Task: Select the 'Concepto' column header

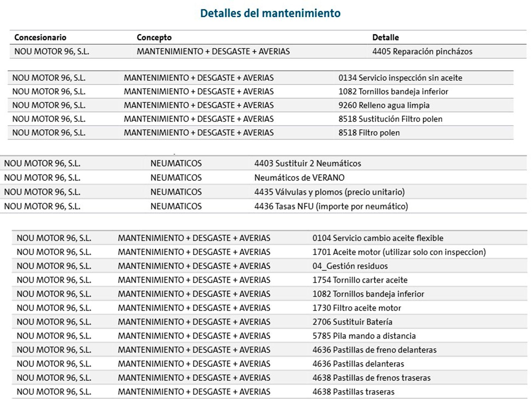Action: [x=154, y=38]
